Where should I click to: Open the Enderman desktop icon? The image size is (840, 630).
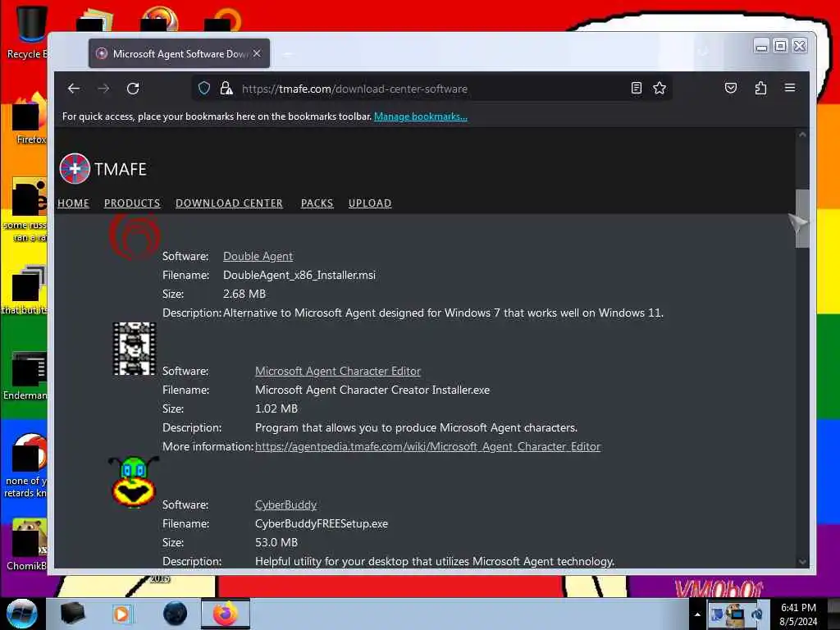click(x=25, y=376)
